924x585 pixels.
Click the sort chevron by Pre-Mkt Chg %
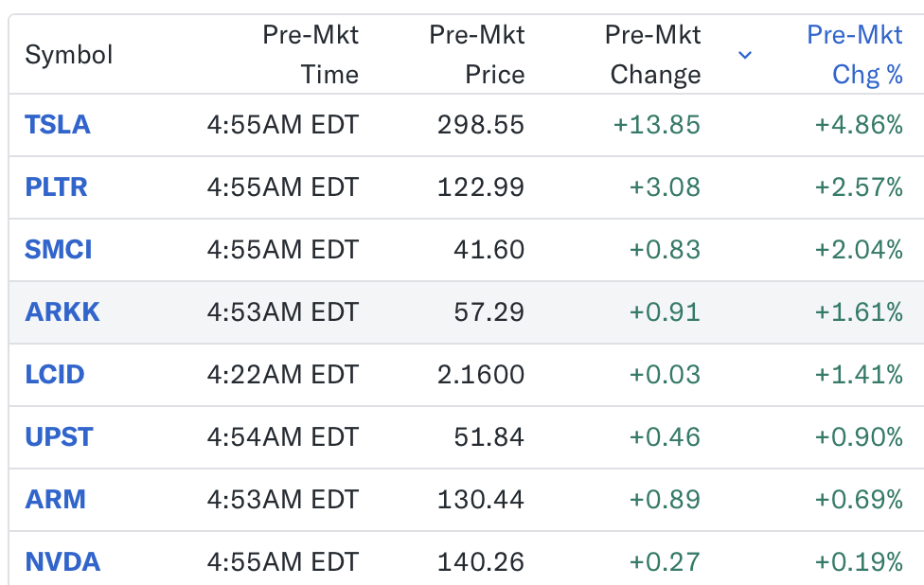point(745,55)
